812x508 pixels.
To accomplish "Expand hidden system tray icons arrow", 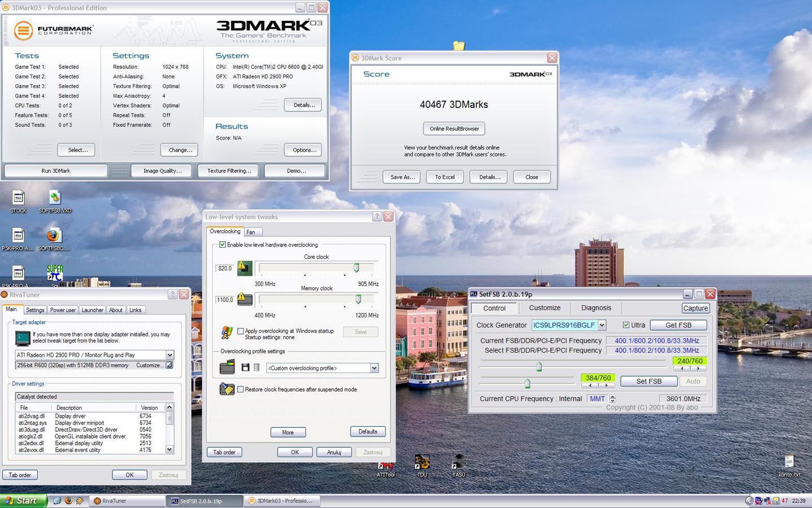I will click(x=749, y=501).
